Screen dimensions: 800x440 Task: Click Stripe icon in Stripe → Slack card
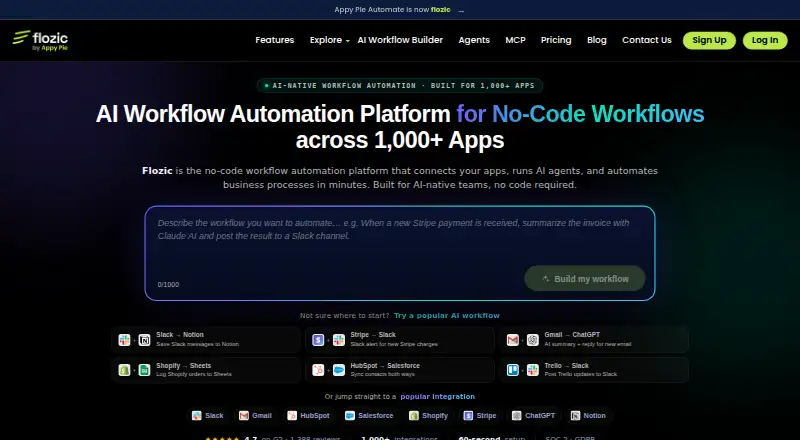point(318,340)
